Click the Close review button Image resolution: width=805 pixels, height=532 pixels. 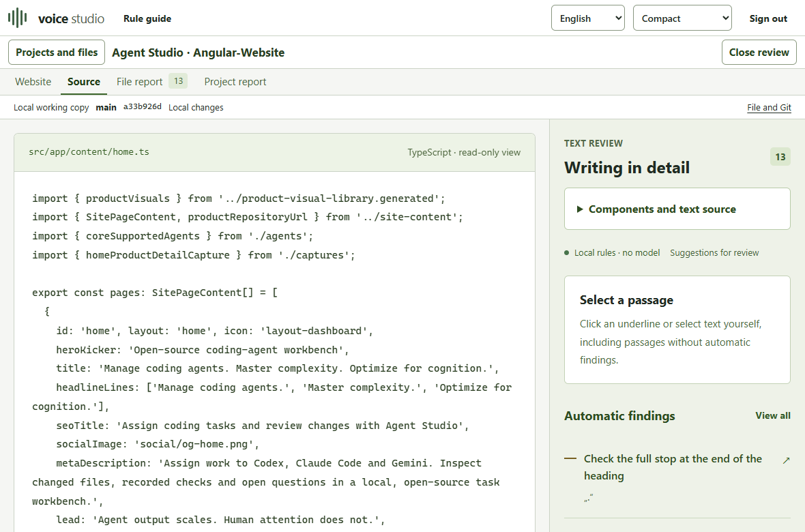[759, 53]
